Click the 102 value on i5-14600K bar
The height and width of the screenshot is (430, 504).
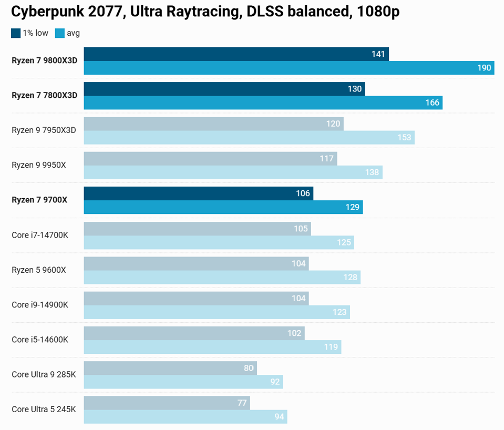tap(294, 333)
